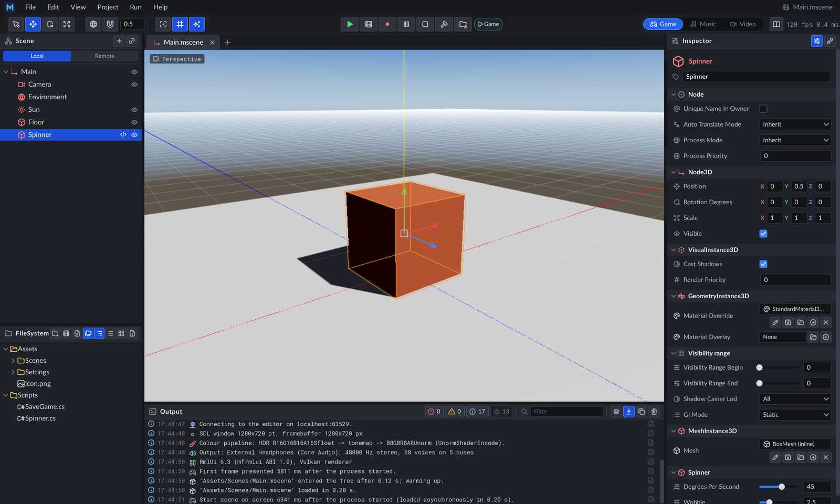Switch to the Video workspace
This screenshot has height=504, width=840.
tap(743, 24)
